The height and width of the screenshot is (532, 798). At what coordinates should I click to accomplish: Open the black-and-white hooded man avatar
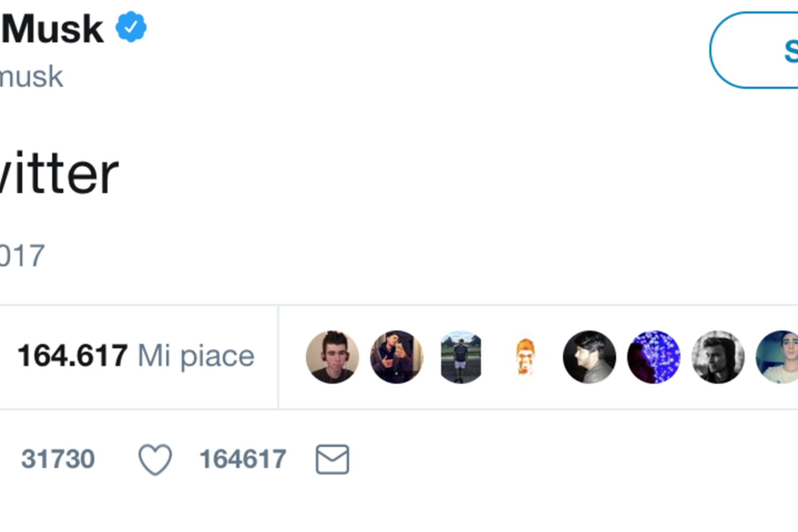click(x=718, y=357)
